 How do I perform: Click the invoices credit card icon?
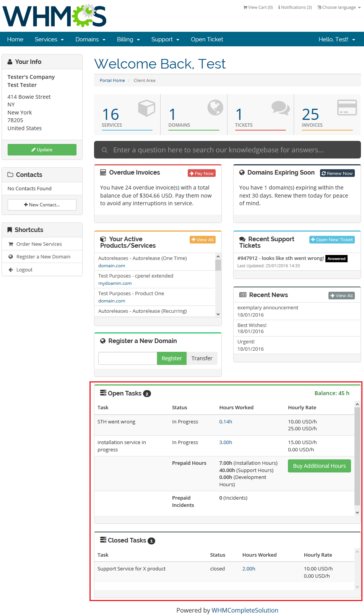click(x=347, y=108)
